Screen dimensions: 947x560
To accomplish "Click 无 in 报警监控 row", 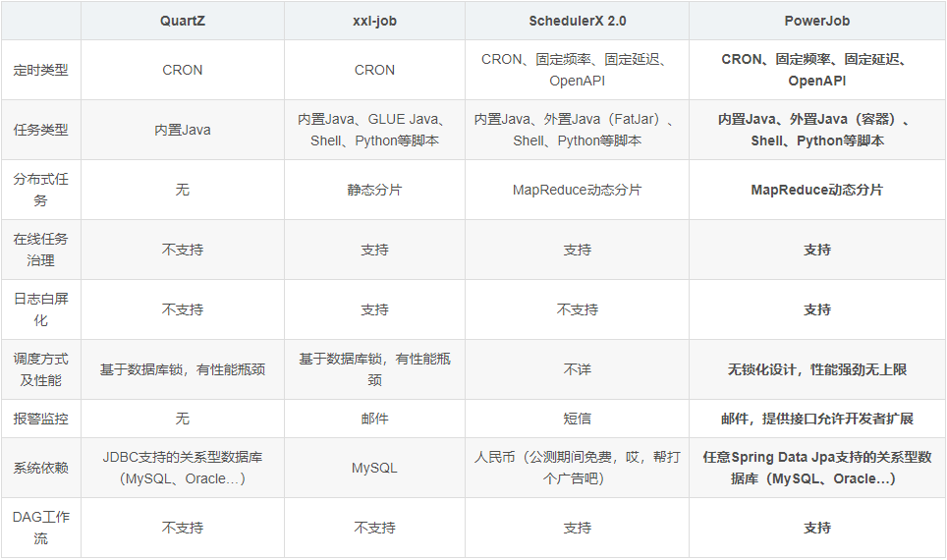I will [x=183, y=419].
